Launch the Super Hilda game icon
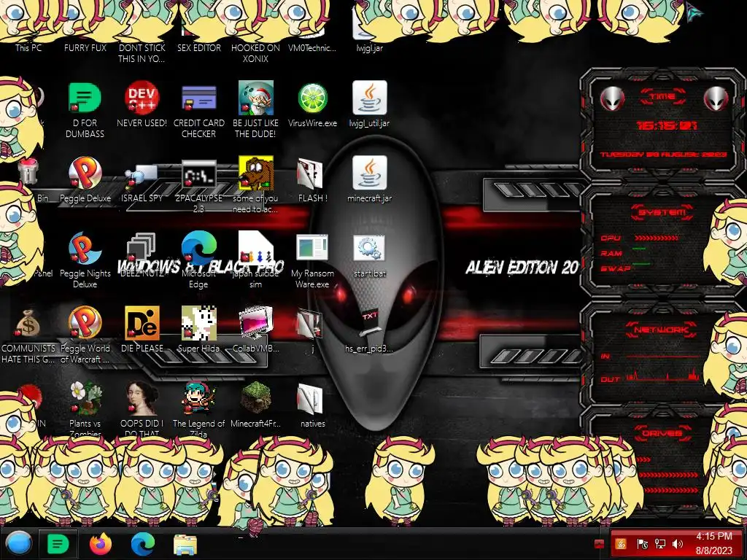 (x=198, y=323)
